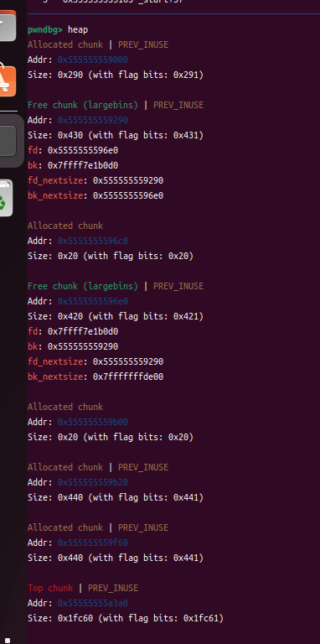This screenshot has height=644, width=320.
Task: Click the first Free chunk (largebins) heading
Action: tap(83, 105)
